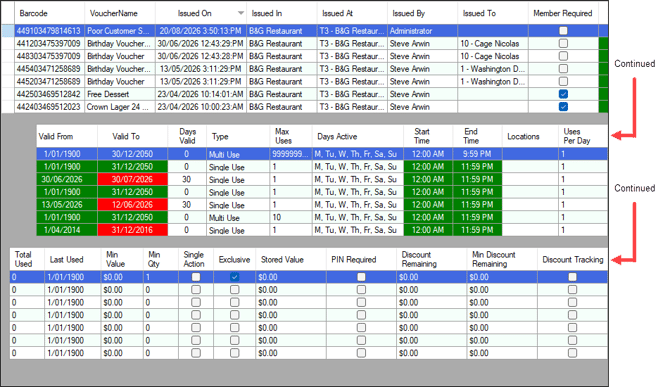The width and height of the screenshot is (670, 387).
Task: Click the red 12/06/2026 Valid To cell
Action: 132,205
